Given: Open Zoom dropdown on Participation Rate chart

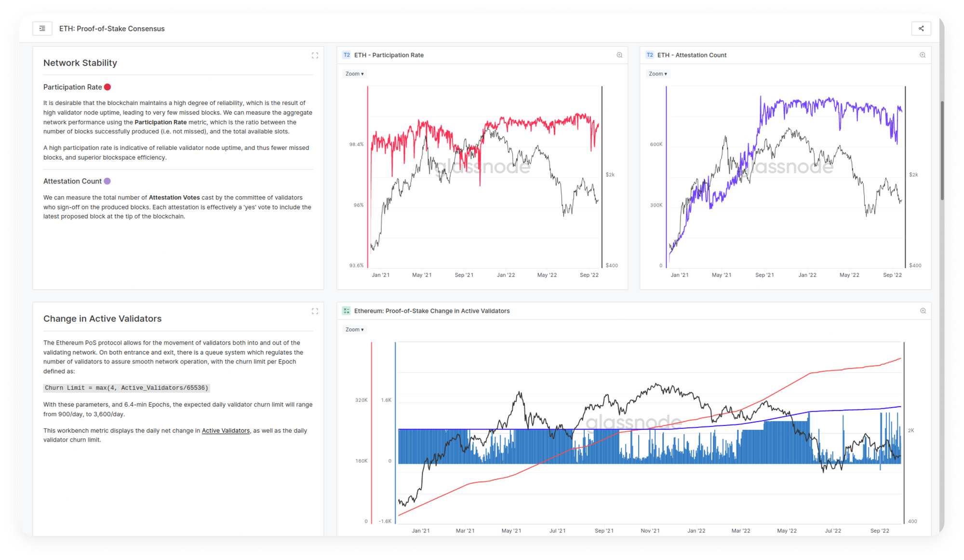Looking at the screenshot, I should coord(354,74).
